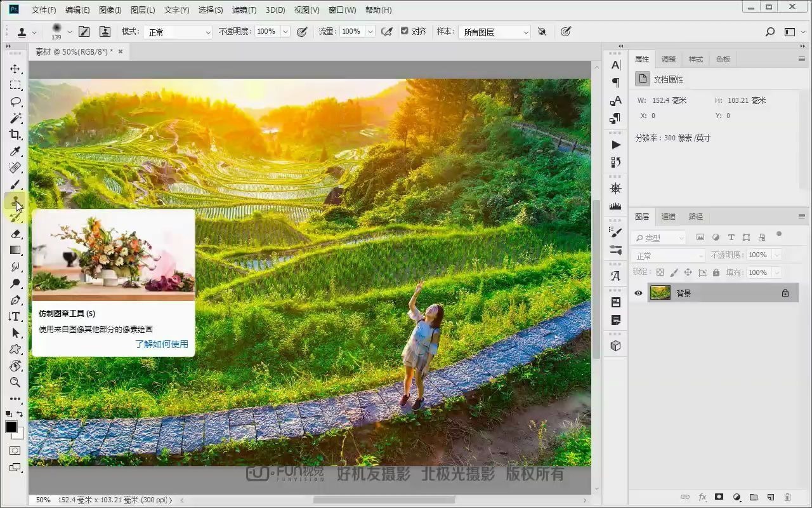Toggle pressure for opacity button

click(x=302, y=32)
